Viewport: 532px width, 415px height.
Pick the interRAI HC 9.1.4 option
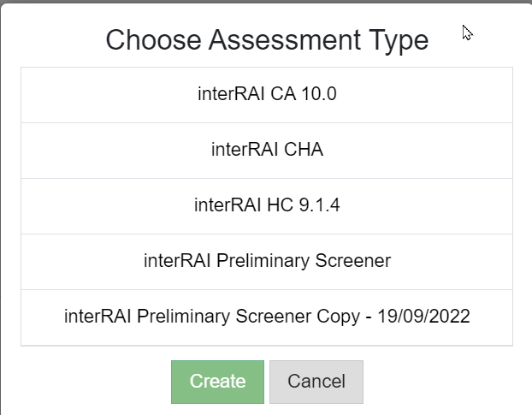tap(267, 205)
